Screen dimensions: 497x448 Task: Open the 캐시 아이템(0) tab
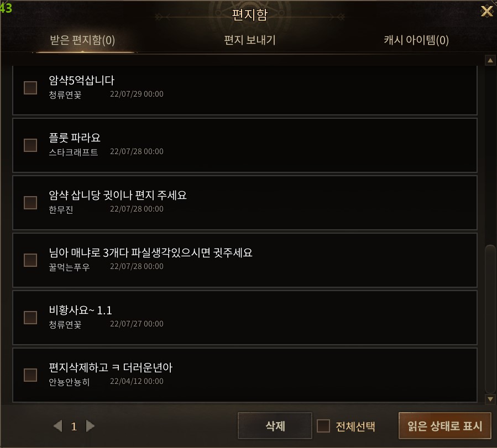click(x=416, y=40)
